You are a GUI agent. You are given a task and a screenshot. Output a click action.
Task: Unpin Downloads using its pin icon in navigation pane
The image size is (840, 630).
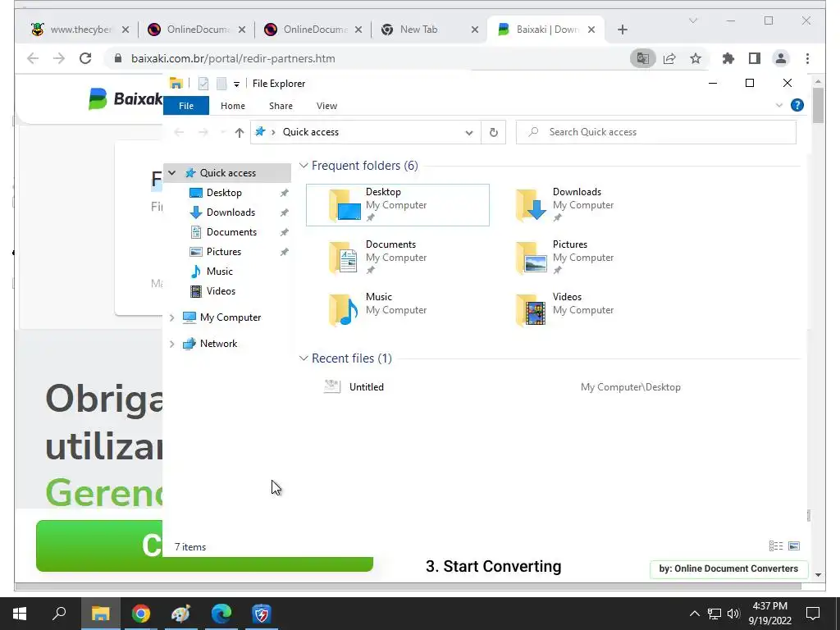[x=285, y=212]
